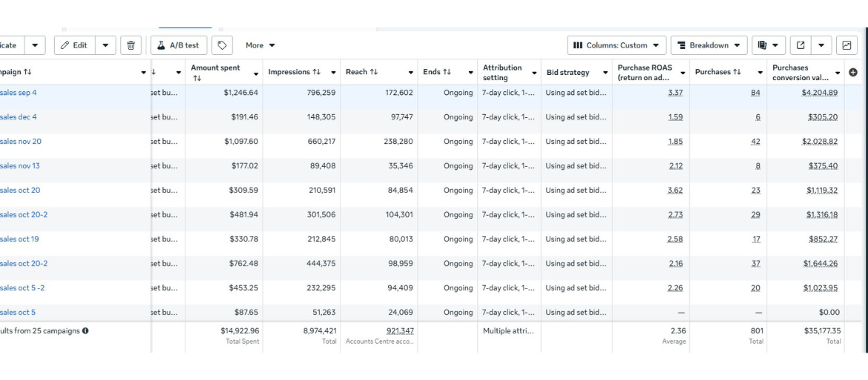This screenshot has height=380, width=868.
Task: Open the More menu
Action: click(x=260, y=45)
